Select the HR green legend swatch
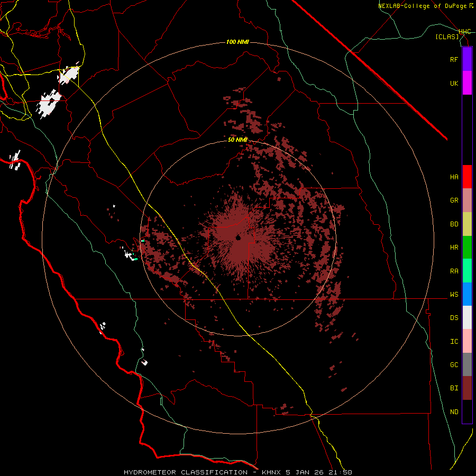This screenshot has height=476, width=476. [x=467, y=247]
